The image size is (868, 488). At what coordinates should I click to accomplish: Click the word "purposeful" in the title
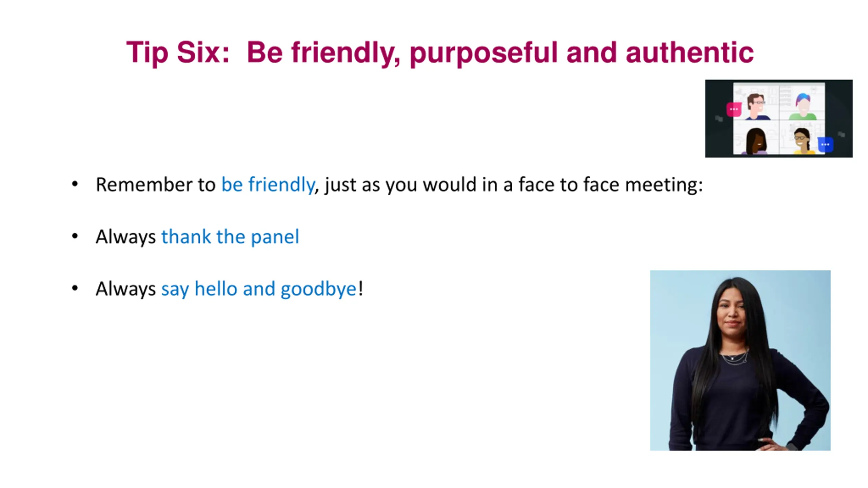[484, 54]
